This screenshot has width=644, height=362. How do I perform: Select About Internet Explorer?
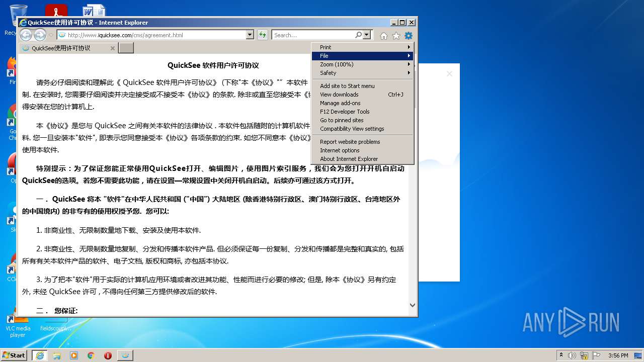click(x=363, y=159)
